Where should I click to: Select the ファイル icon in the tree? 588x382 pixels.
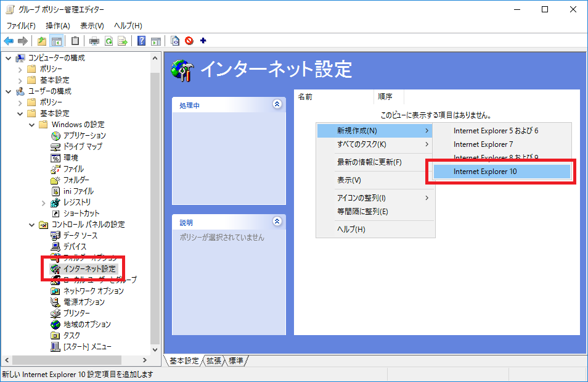[55, 169]
